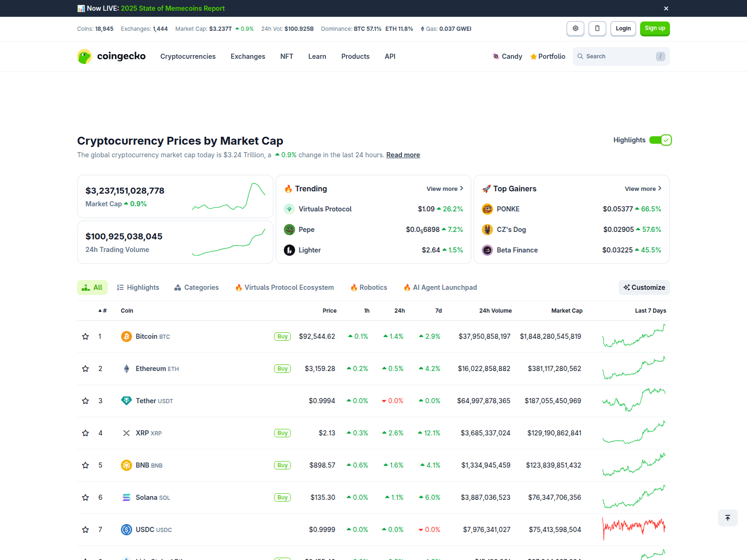
Task: Expand the Learn nav menu
Action: coord(317,56)
